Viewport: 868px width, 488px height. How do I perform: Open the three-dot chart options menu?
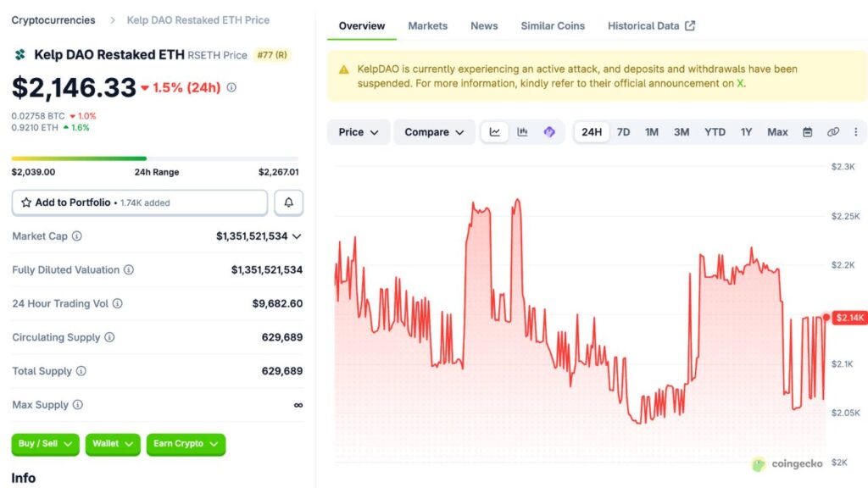pos(856,131)
